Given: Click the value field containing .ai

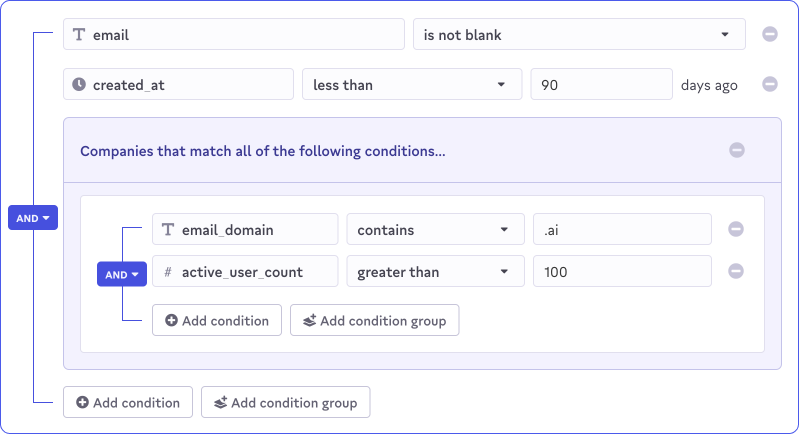Looking at the screenshot, I should point(622,230).
